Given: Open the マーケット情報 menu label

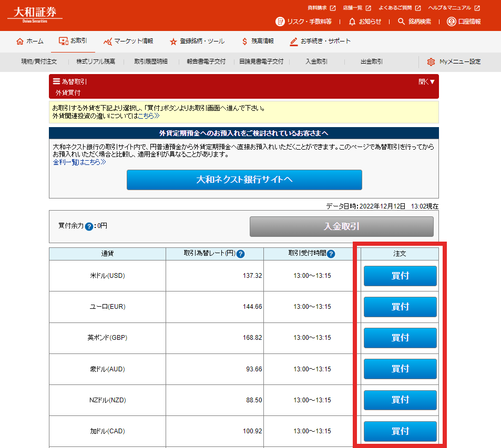Looking at the screenshot, I should [134, 41].
